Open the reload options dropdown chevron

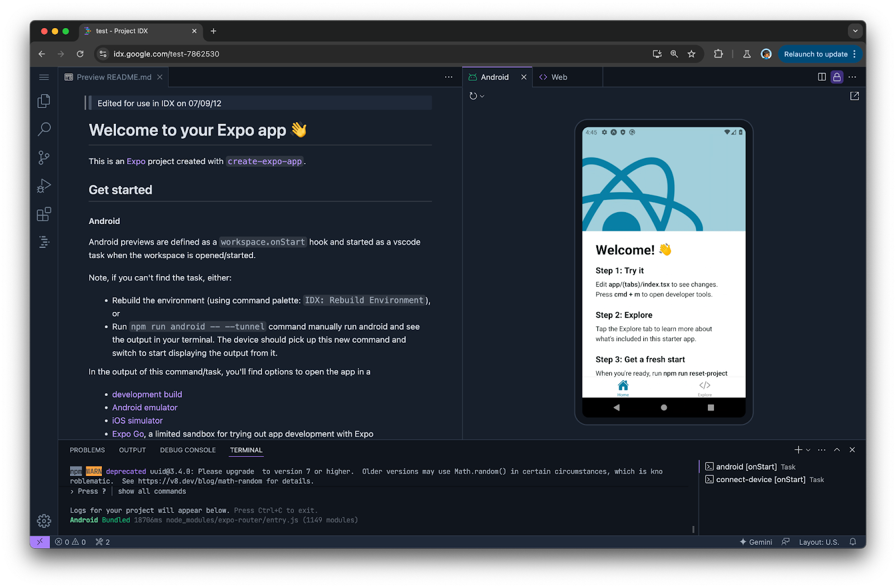point(482,96)
